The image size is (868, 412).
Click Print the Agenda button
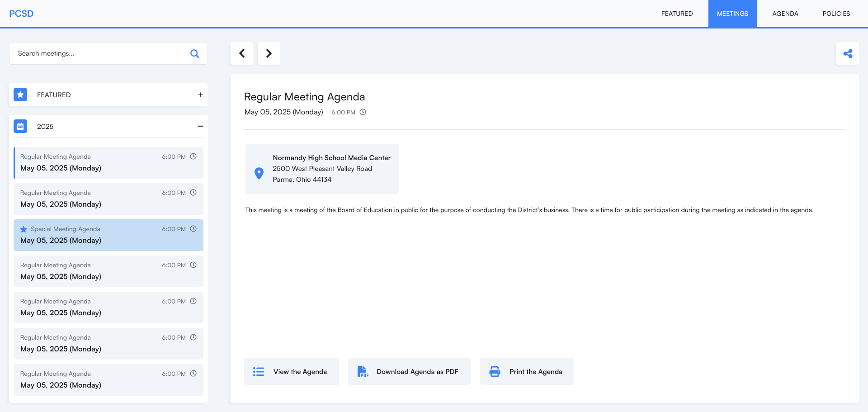coord(527,371)
